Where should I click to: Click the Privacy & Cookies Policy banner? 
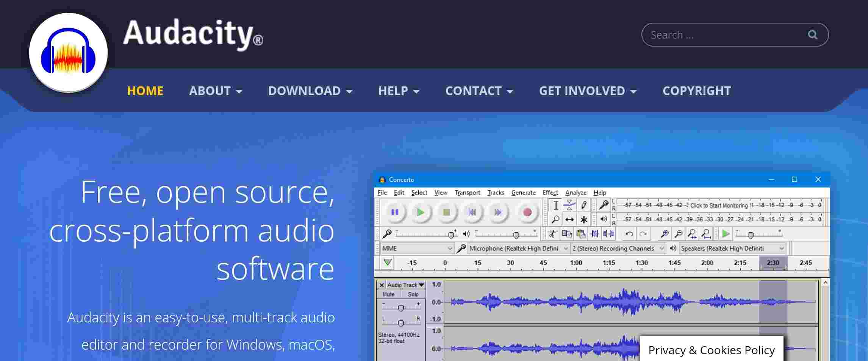712,350
